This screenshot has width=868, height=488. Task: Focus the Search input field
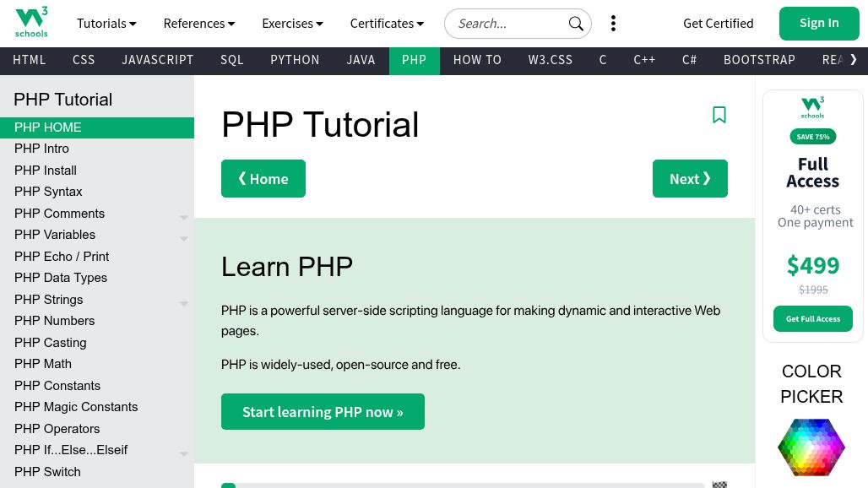(508, 24)
